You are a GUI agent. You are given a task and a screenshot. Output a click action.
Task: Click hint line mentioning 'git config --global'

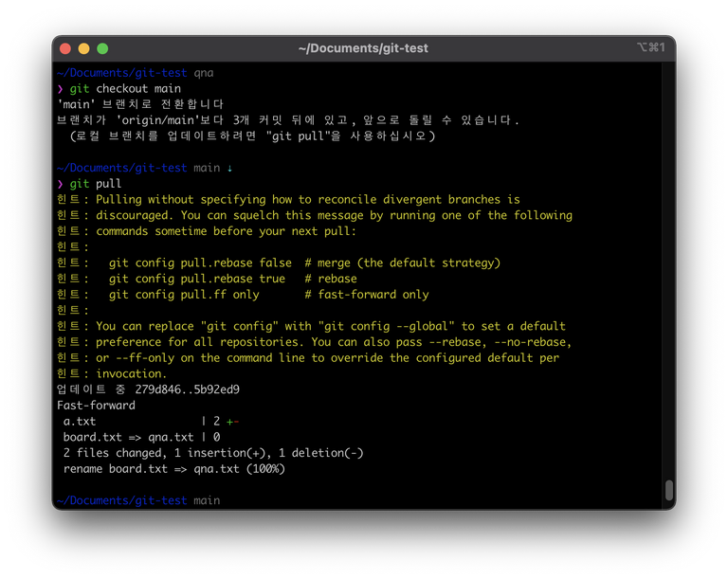tap(311, 326)
